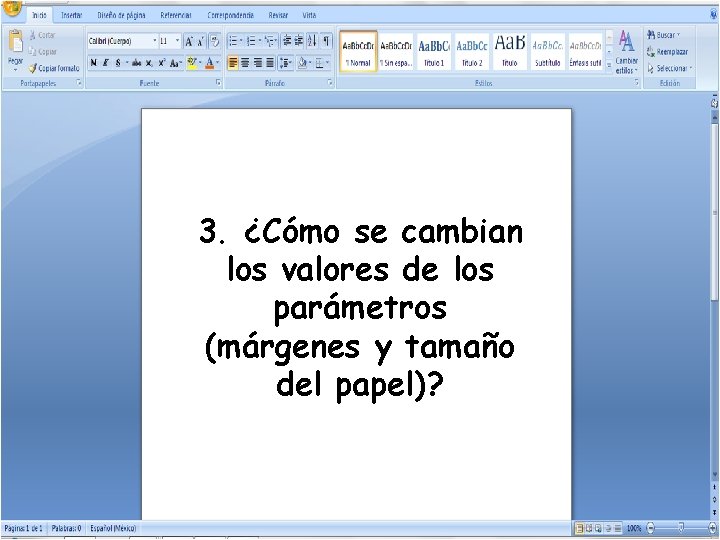Open the Insertar tab
Screen dimensions: 720x540
click(71, 15)
